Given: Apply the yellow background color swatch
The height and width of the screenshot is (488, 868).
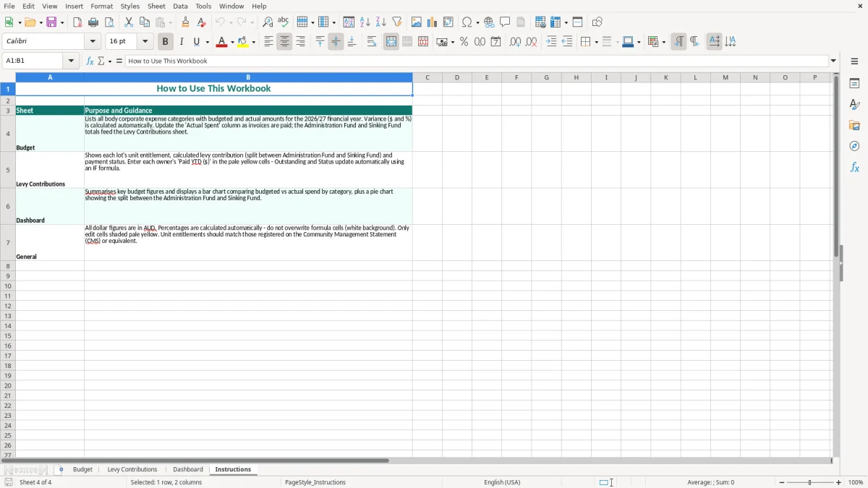Looking at the screenshot, I should pos(243,42).
